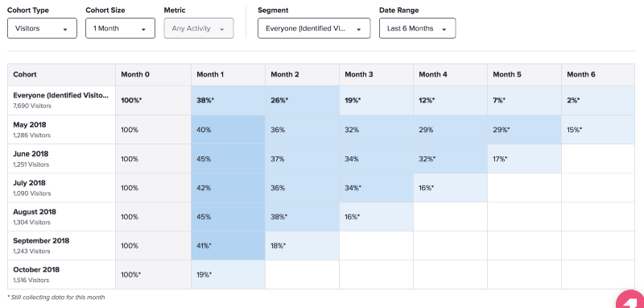
Task: Click the May 2018 100% Month 0 cell
Action: point(153,130)
